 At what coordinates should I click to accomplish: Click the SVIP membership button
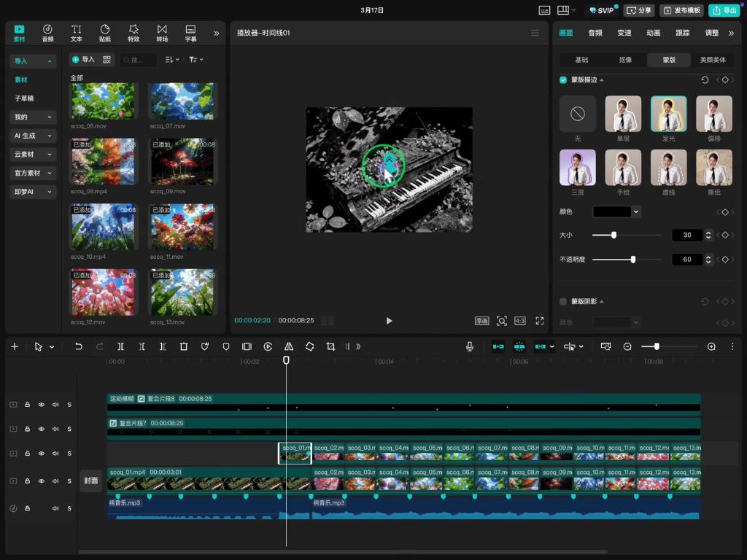(602, 10)
